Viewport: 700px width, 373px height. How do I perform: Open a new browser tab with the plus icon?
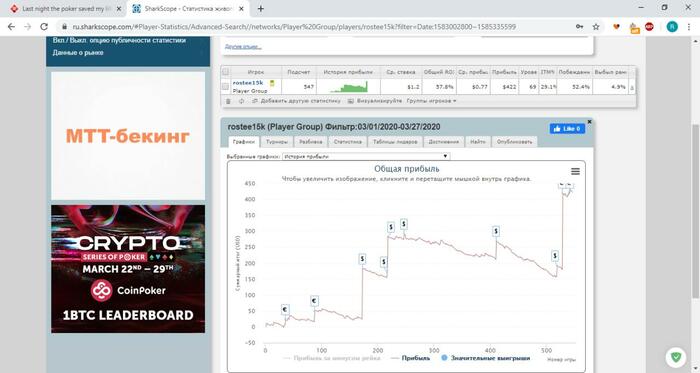pos(261,8)
